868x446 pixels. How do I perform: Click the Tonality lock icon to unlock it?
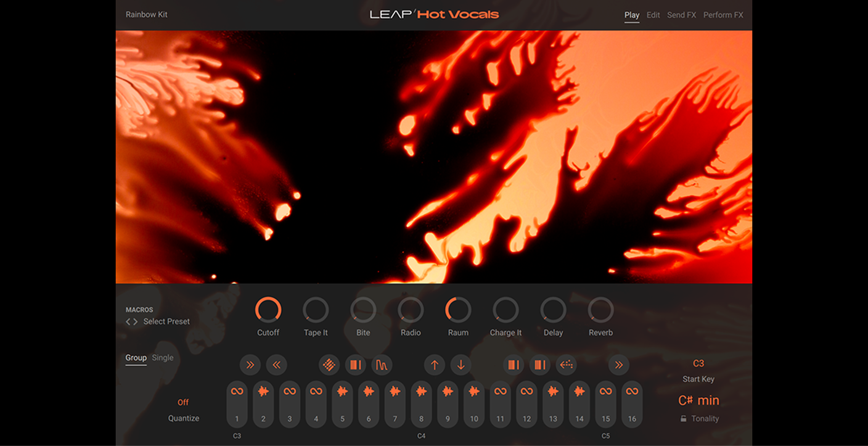[684, 418]
